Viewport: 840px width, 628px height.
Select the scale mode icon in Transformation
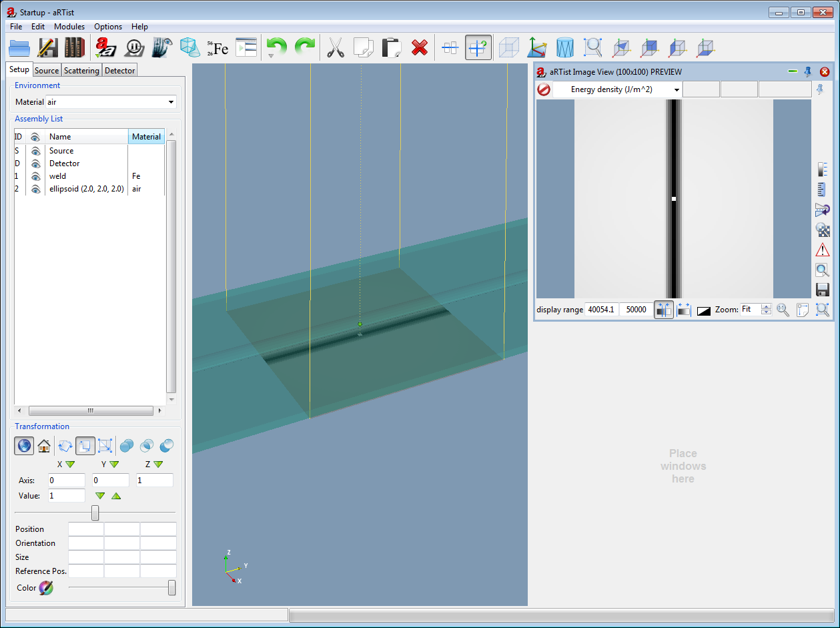tap(105, 445)
